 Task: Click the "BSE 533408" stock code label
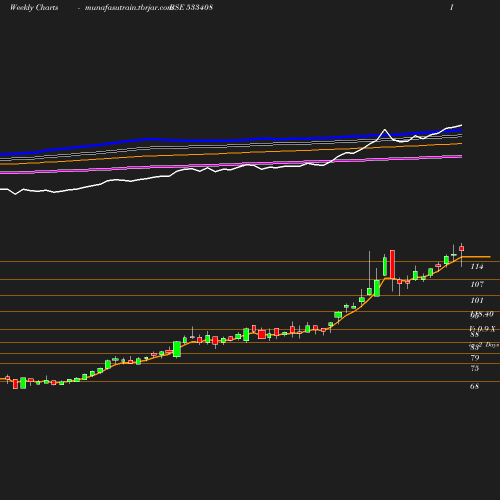191,8
